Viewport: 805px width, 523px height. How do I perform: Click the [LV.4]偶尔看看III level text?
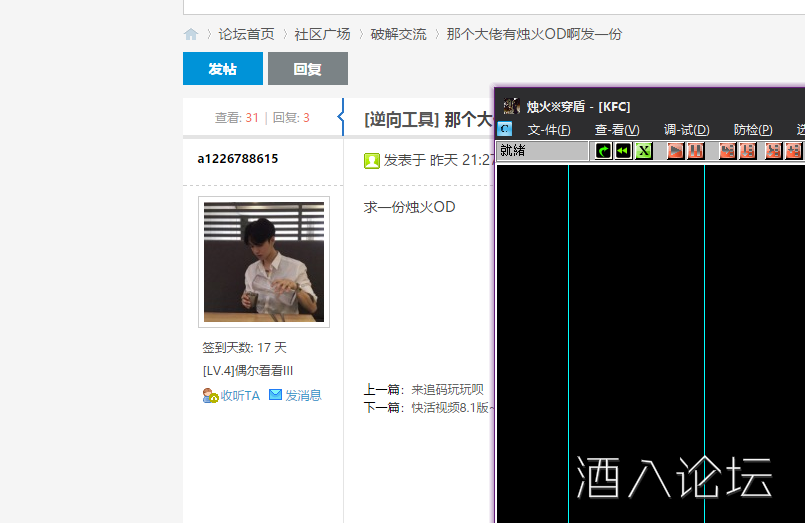(x=248, y=371)
